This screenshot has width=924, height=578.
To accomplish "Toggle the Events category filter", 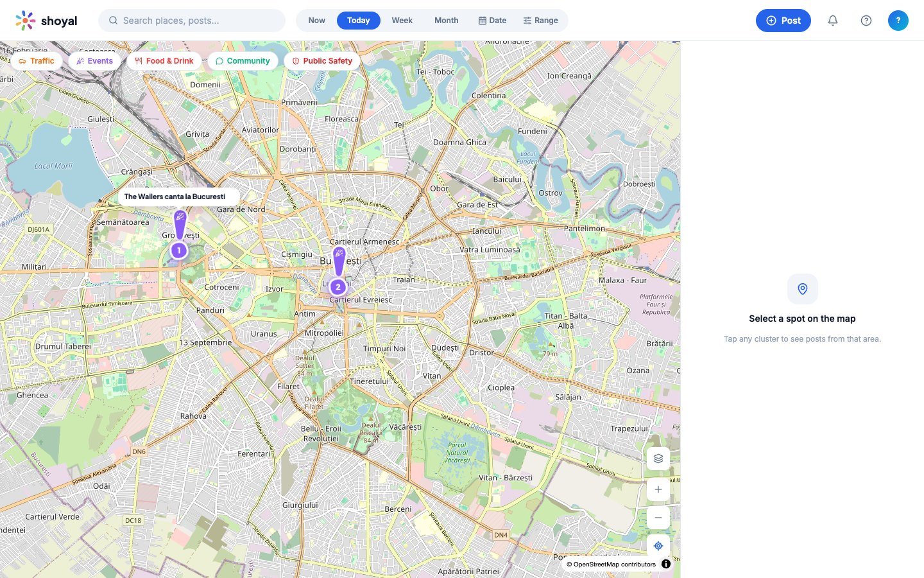I will pos(95,61).
